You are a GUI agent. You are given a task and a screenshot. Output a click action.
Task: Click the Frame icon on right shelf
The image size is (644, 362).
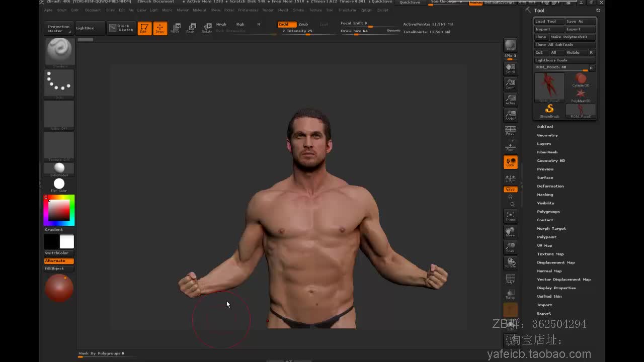tap(510, 216)
